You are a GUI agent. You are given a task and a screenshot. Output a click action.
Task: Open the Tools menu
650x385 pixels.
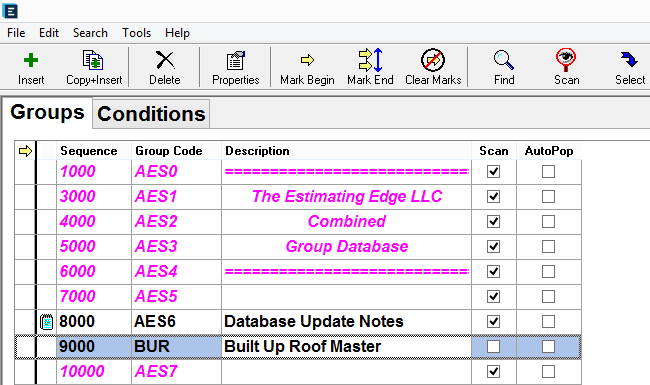(136, 33)
